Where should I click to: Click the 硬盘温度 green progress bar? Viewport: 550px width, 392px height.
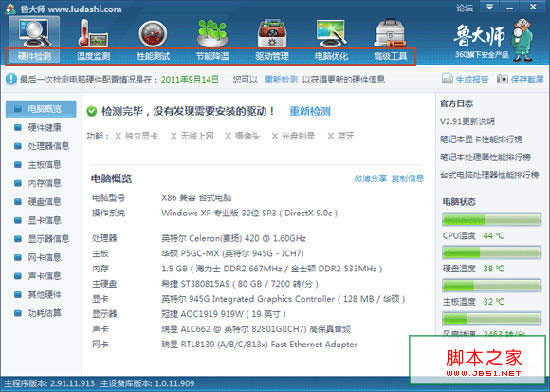[x=491, y=252]
